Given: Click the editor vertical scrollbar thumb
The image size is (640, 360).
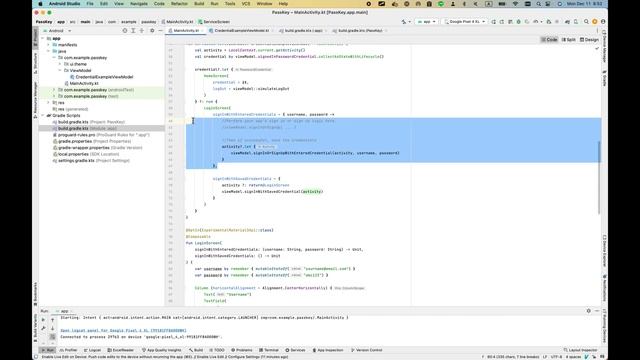Looking at the screenshot, I should [599, 178].
